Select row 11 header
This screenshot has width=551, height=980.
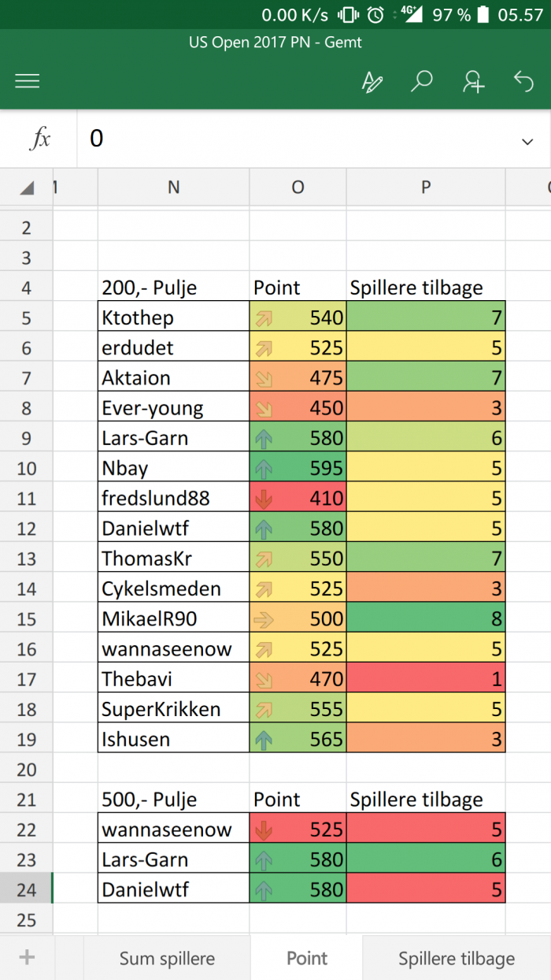click(x=27, y=498)
